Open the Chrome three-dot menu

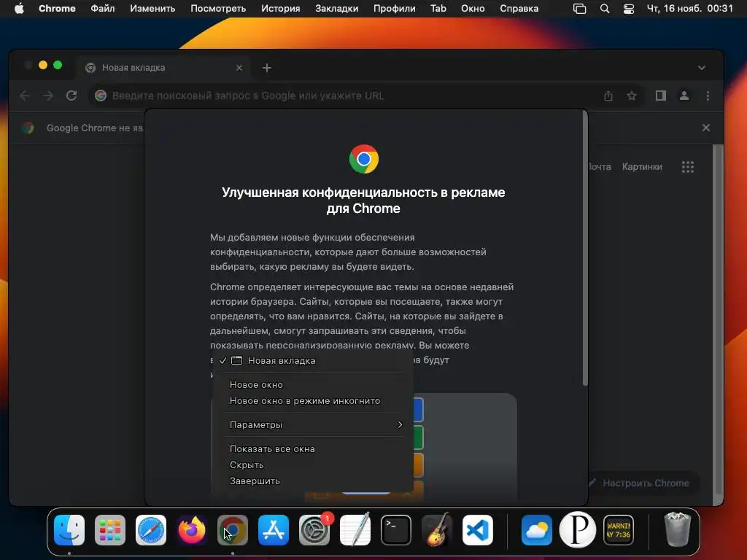coord(708,96)
